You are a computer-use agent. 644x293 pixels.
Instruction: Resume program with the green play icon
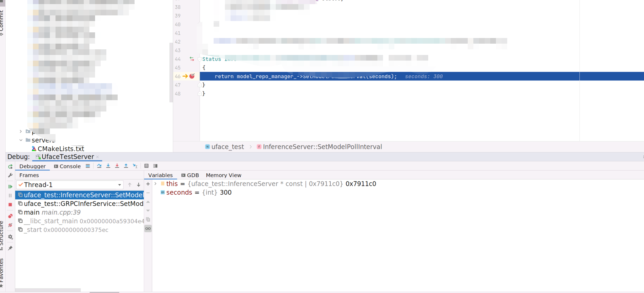click(10, 187)
